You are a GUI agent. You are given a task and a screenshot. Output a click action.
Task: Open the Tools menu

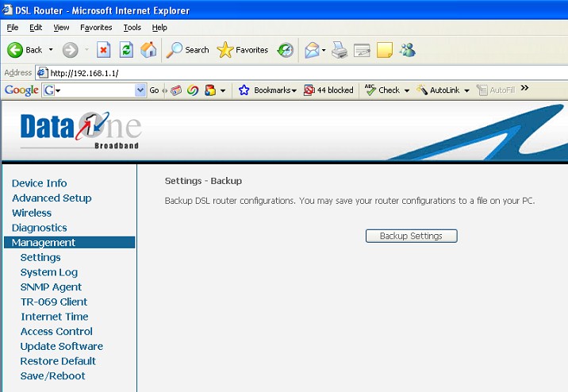(132, 28)
